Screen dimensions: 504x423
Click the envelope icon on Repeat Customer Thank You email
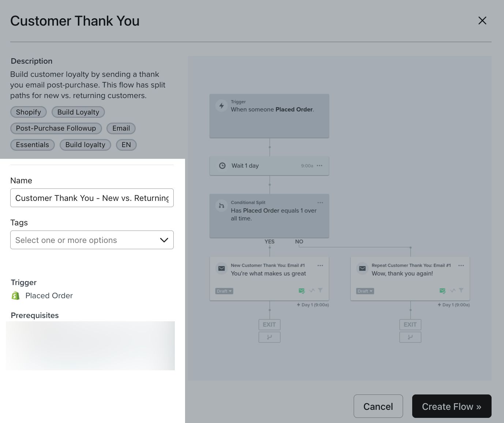point(362,268)
